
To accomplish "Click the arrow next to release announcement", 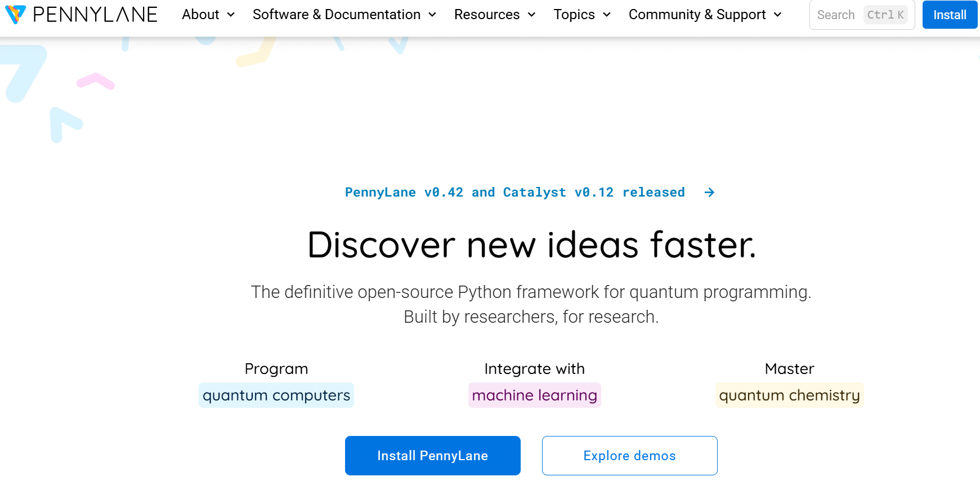I will (x=709, y=192).
